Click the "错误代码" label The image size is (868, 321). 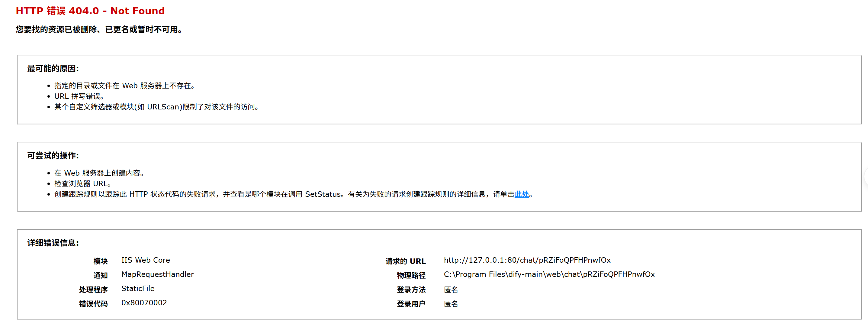tap(93, 303)
